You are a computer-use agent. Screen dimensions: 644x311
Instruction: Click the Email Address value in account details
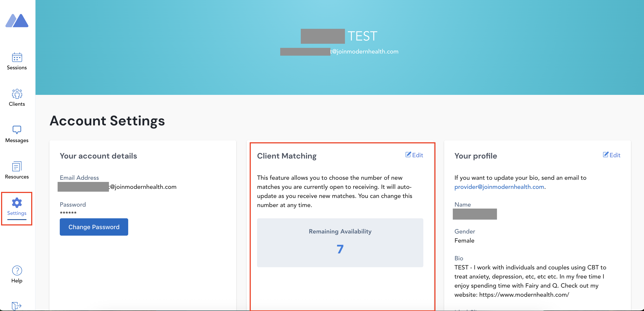[143, 187]
